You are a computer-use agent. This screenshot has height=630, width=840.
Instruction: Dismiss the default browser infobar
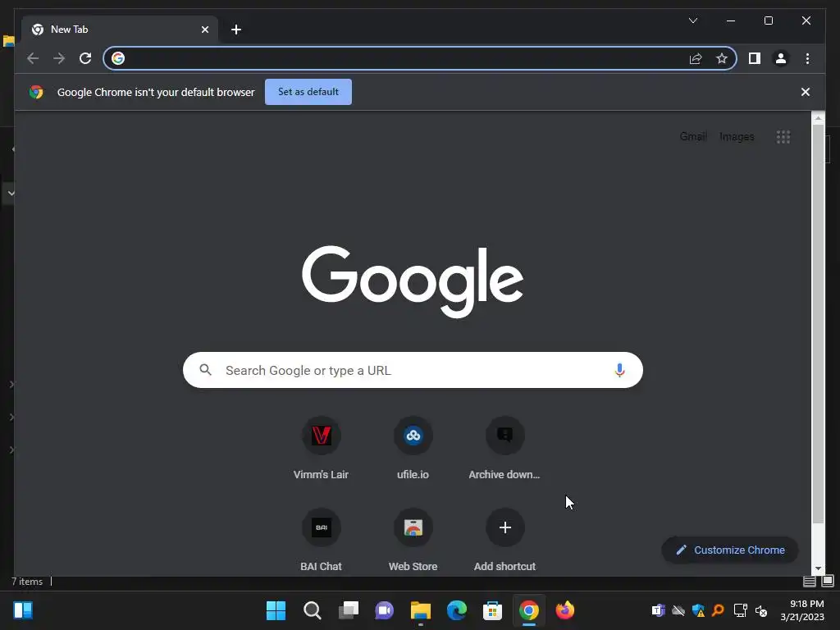pos(805,92)
